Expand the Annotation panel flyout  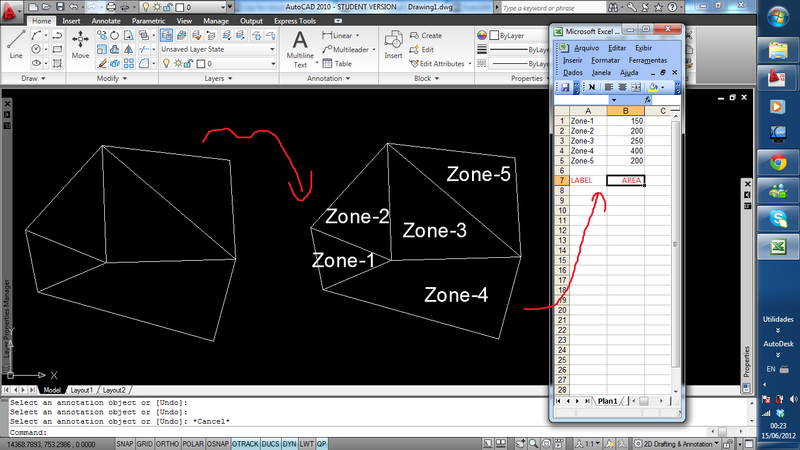tap(328, 78)
